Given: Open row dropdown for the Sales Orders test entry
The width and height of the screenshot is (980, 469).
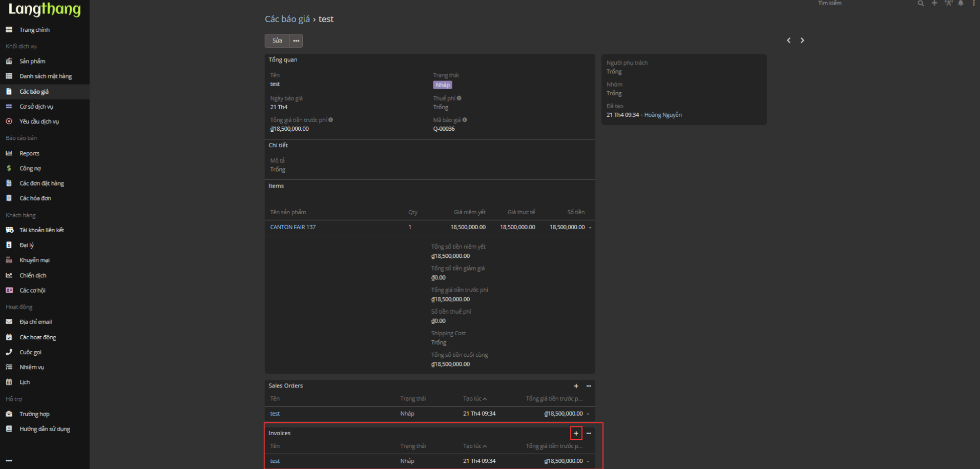Looking at the screenshot, I should click(588, 414).
